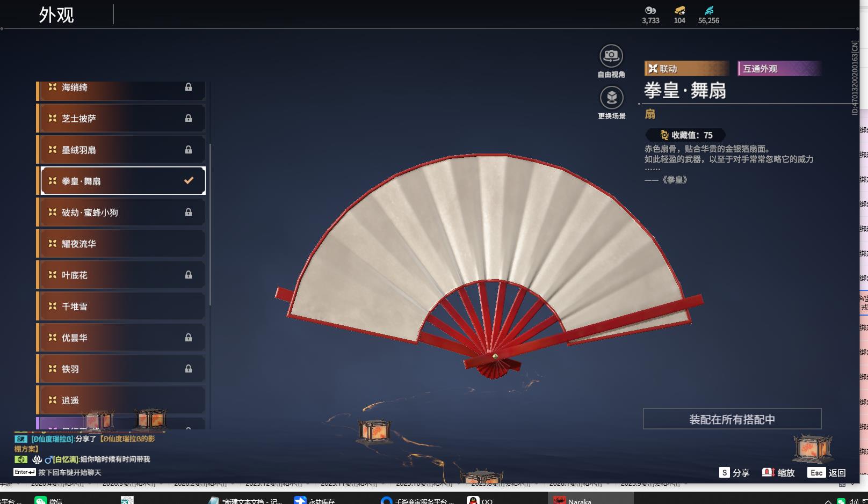The height and width of the screenshot is (504, 868).
Task: Choose the 逍遥 skin from the list
Action: click(x=121, y=400)
